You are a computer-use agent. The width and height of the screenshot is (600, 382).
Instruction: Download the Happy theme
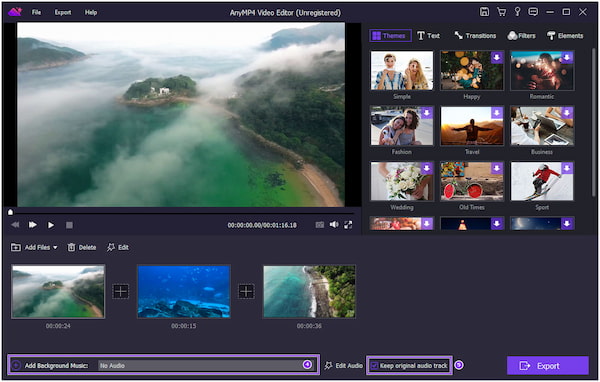pos(497,57)
